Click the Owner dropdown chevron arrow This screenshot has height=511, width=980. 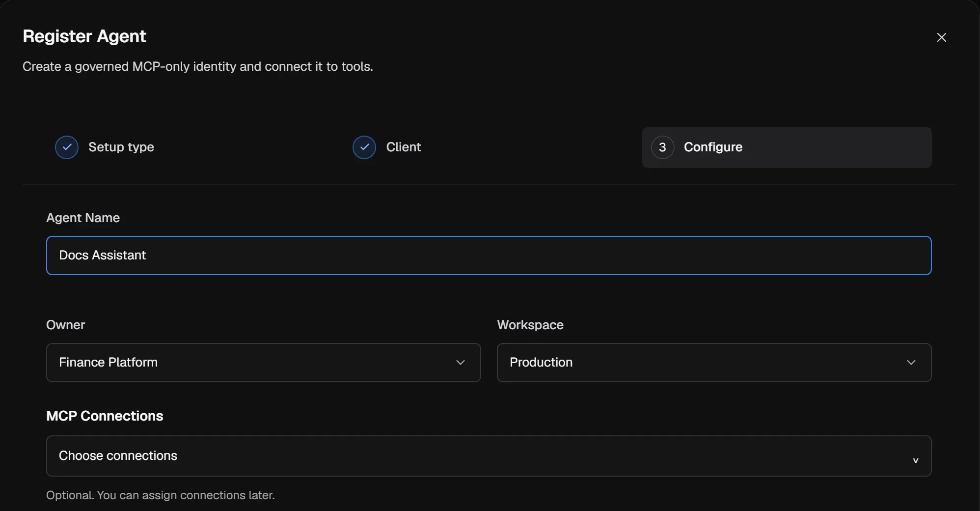[461, 363]
